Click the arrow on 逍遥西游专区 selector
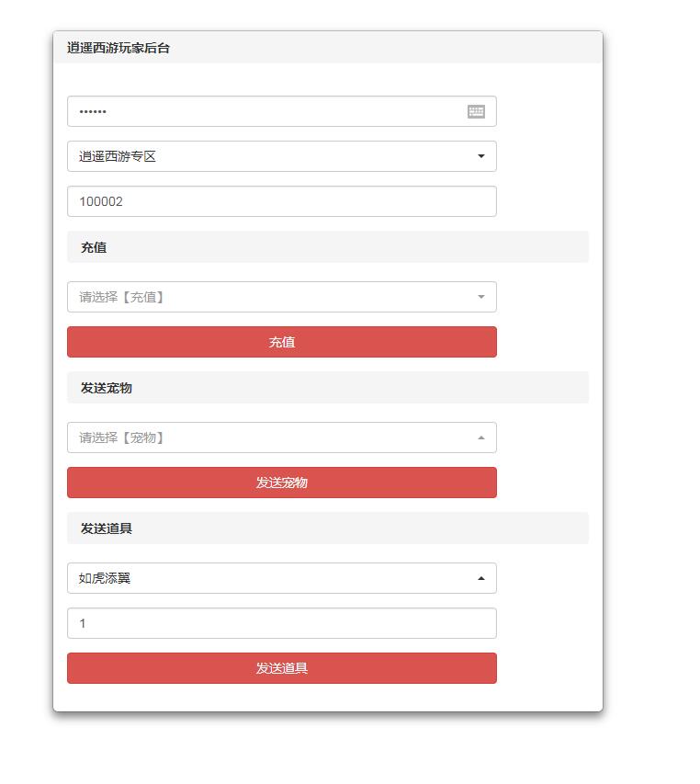Screen dimensions: 700x784 point(480,156)
